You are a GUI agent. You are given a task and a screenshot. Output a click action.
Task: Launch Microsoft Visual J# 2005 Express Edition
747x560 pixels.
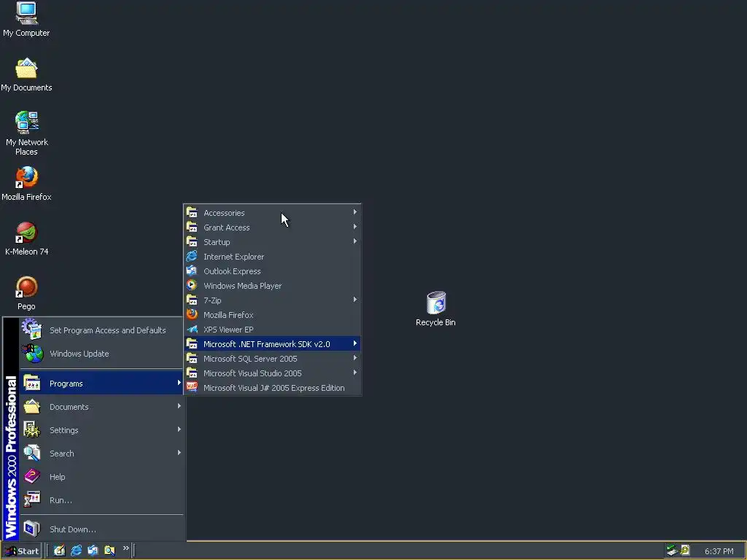[272, 388]
